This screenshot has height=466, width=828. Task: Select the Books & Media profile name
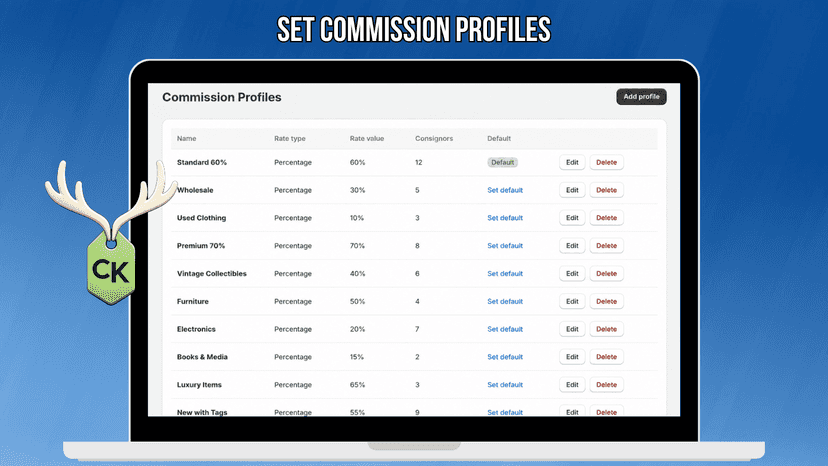coord(202,357)
